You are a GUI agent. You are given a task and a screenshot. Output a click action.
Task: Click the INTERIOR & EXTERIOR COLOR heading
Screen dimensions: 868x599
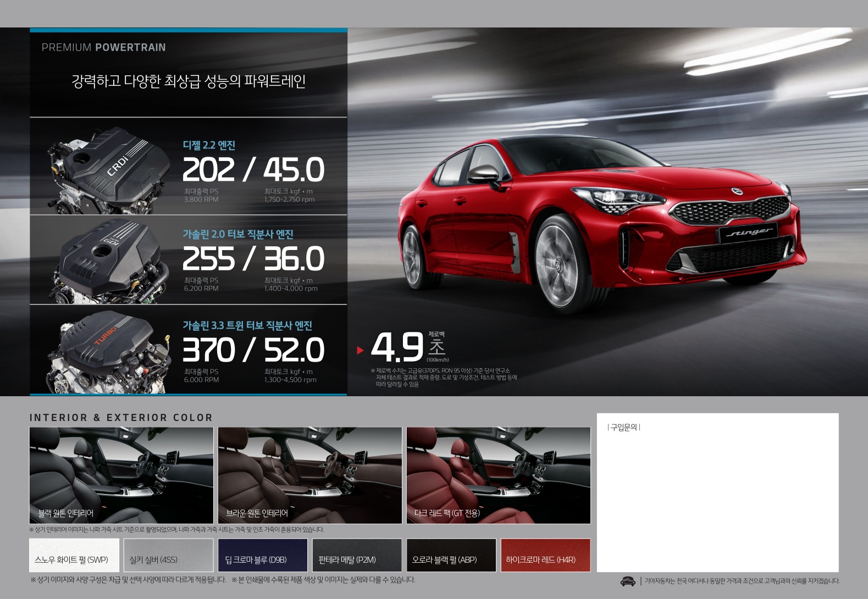tap(121, 418)
